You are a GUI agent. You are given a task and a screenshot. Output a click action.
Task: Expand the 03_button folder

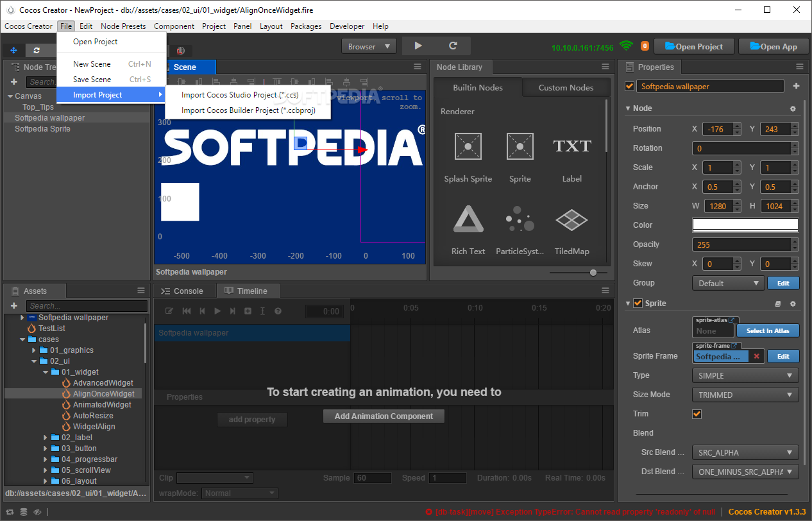46,448
